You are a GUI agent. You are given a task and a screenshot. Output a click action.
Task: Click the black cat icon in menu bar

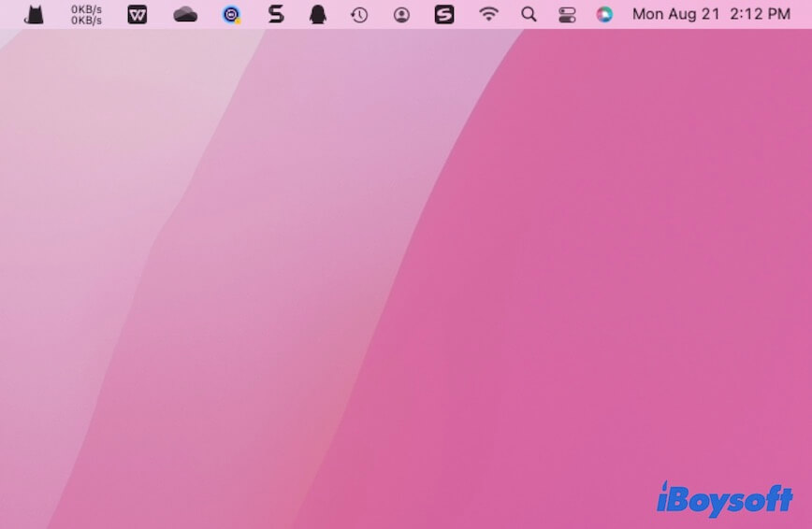[35, 15]
